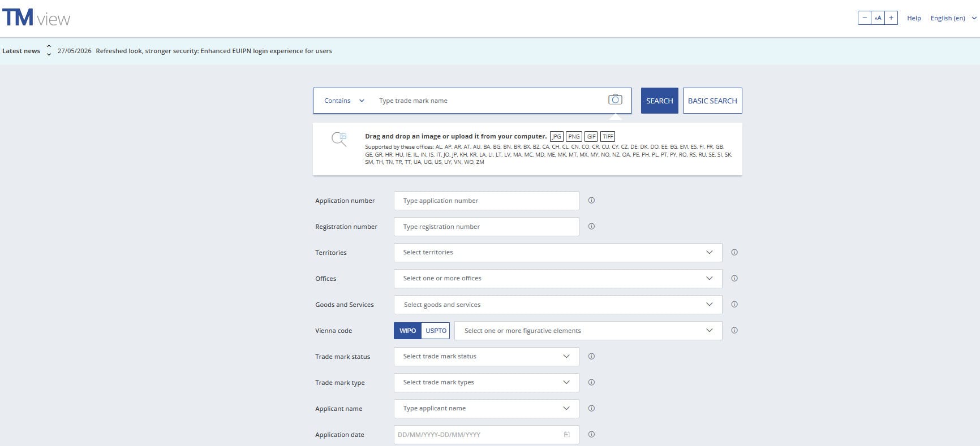Viewport: 980px width, 446px height.
Task: Open the Select trade mark types dropdown
Action: [x=487, y=383]
